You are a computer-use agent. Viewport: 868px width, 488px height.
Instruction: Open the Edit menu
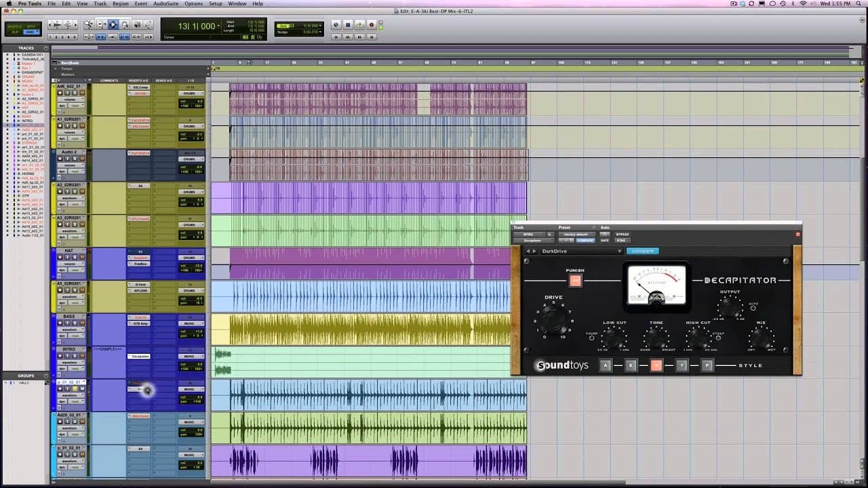tap(66, 3)
